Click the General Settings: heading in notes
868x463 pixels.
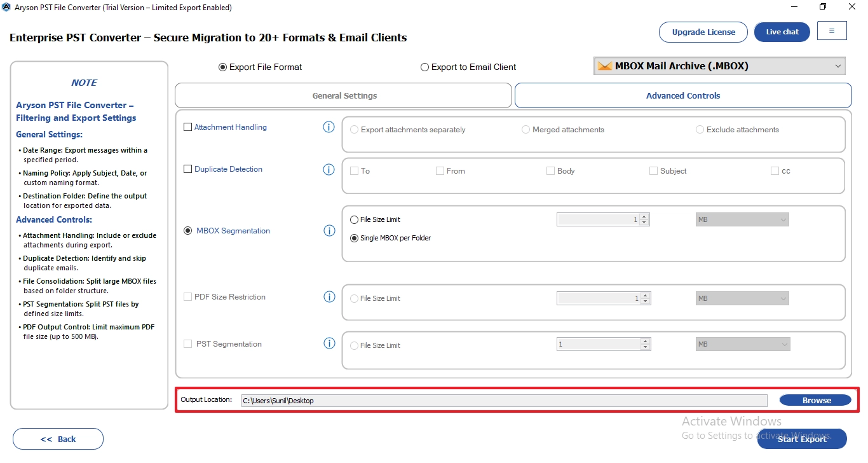[x=49, y=134]
